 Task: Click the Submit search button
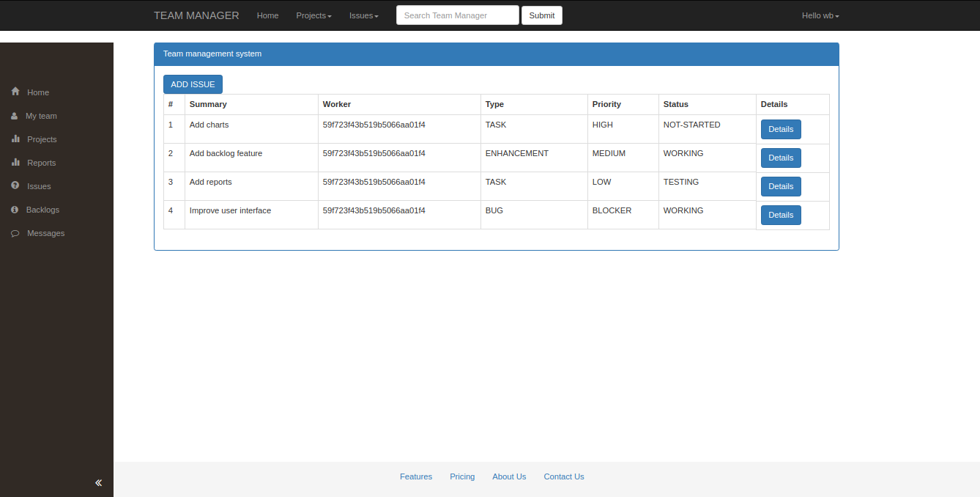click(x=542, y=15)
